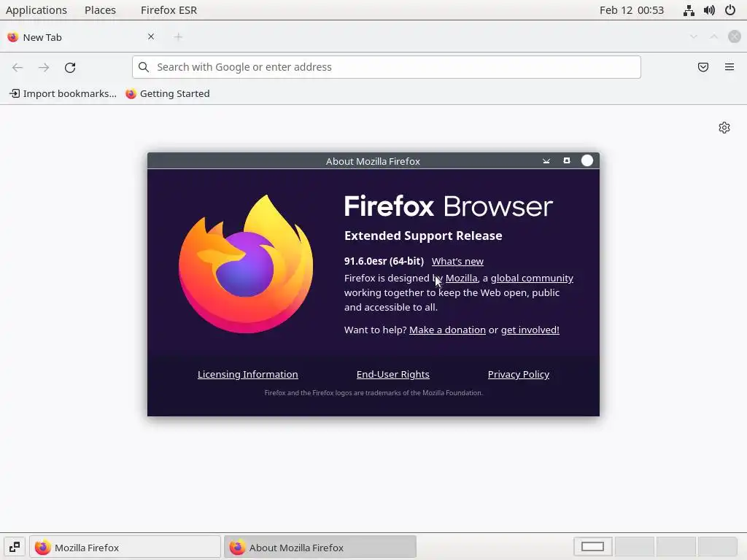Click the back navigation arrow
Viewport: 747px width, 560px height.
(x=18, y=67)
